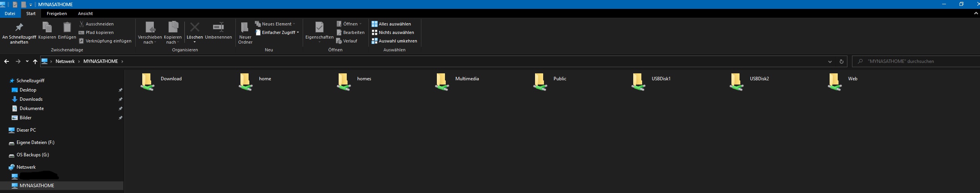Switch to the Freigeben ribbon tab

57,14
